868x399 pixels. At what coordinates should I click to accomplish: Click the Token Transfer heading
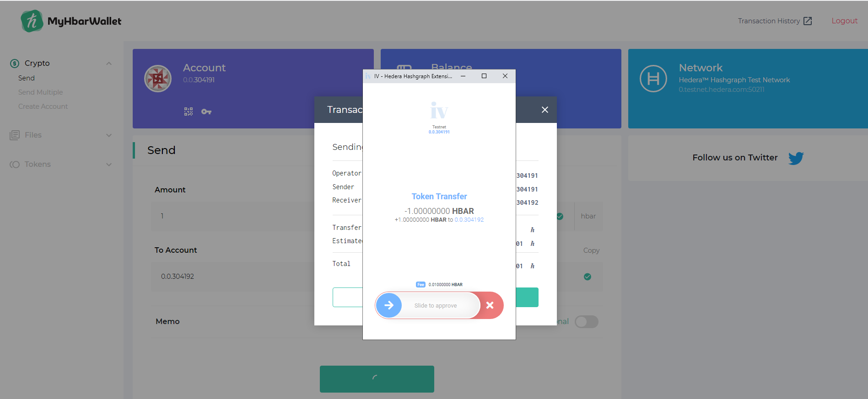pyautogui.click(x=439, y=197)
